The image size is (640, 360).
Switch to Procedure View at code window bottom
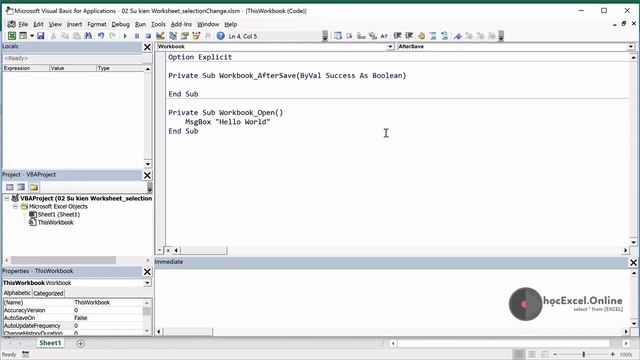[x=160, y=250]
